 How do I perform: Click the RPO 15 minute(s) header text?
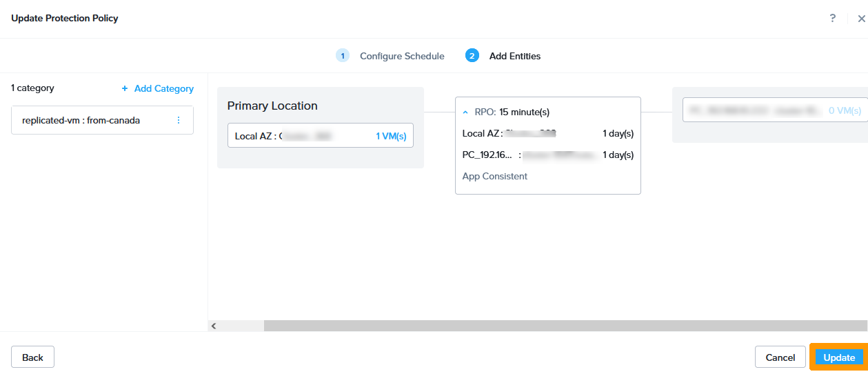coord(512,112)
